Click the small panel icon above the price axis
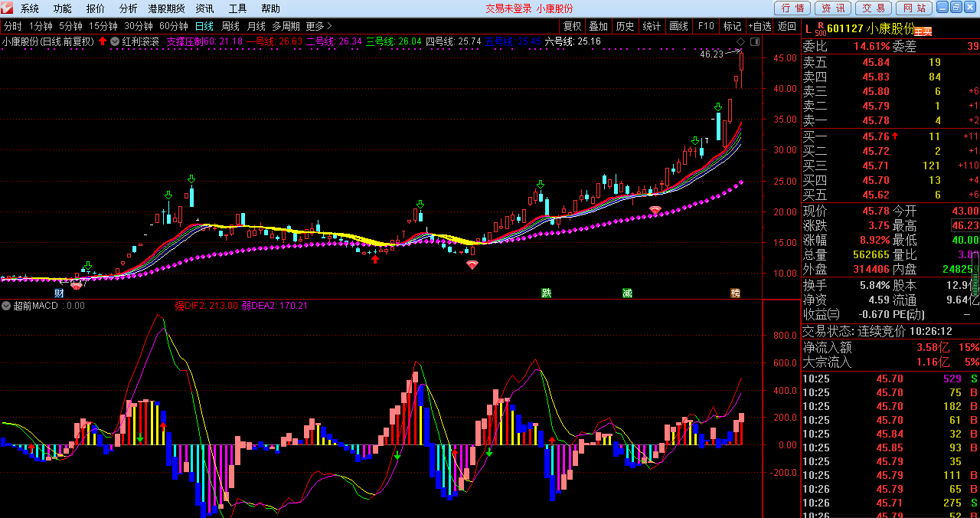980x518 pixels. pos(753,41)
